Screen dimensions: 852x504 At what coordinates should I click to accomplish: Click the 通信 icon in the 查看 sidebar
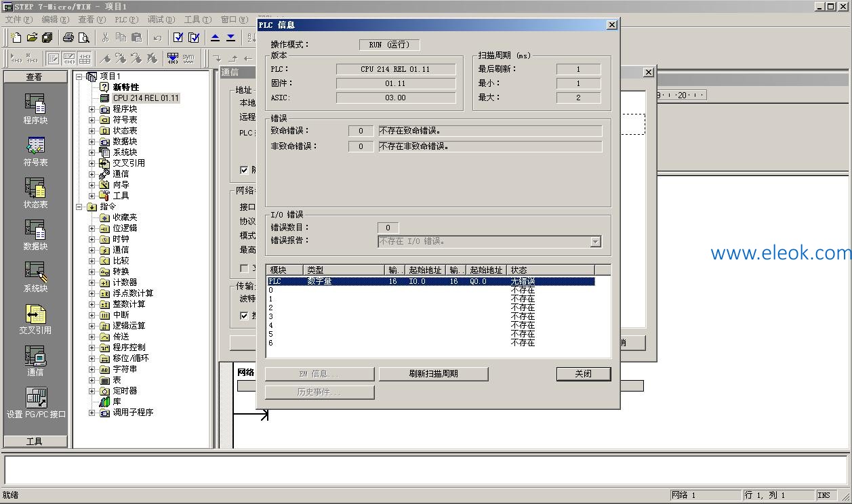pos(35,361)
